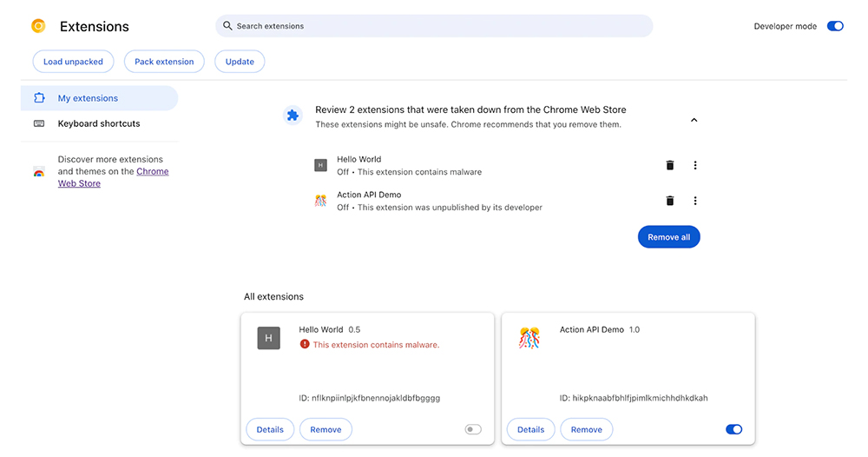Toggle Developer mode off
Screen dimensions: 868x457
835,26
